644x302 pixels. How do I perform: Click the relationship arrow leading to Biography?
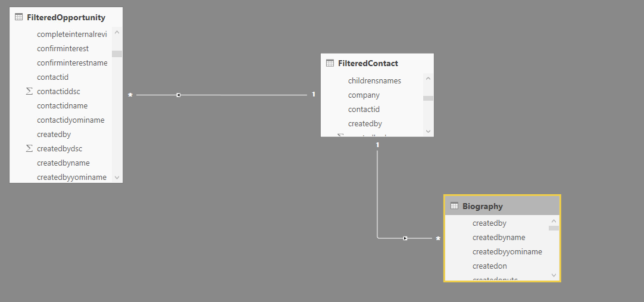click(405, 238)
